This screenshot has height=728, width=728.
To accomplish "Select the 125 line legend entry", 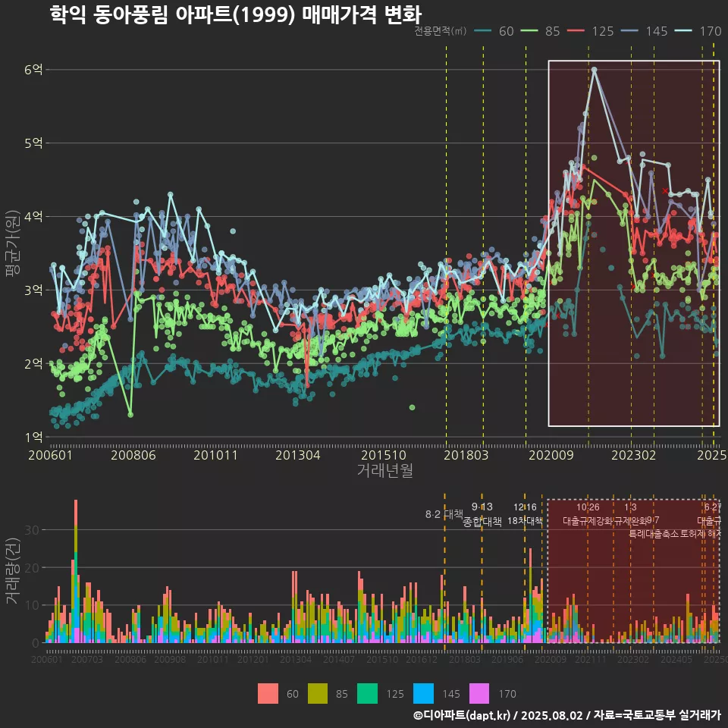I will [x=591, y=31].
